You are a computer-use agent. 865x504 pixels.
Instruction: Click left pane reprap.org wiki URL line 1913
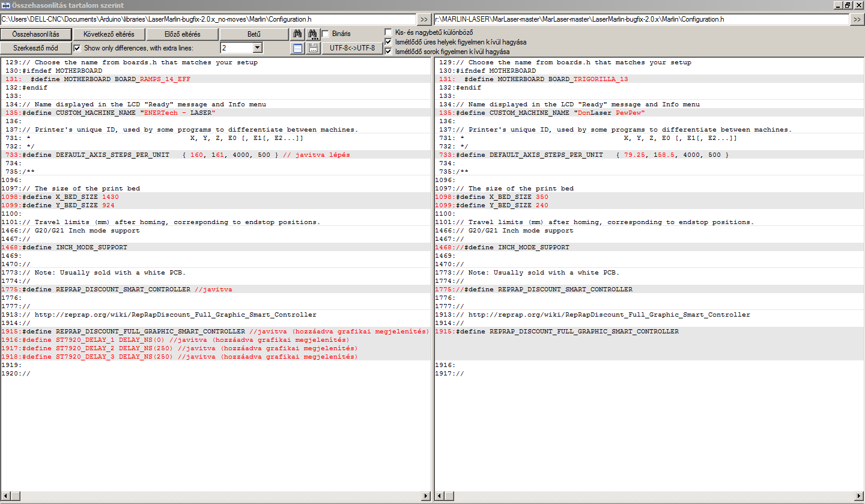pyautogui.click(x=216, y=314)
